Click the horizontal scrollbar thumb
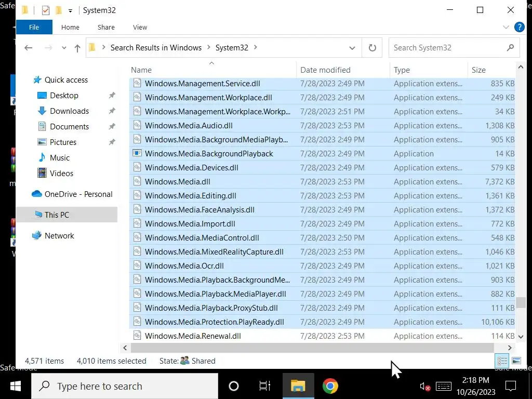 click(312, 348)
